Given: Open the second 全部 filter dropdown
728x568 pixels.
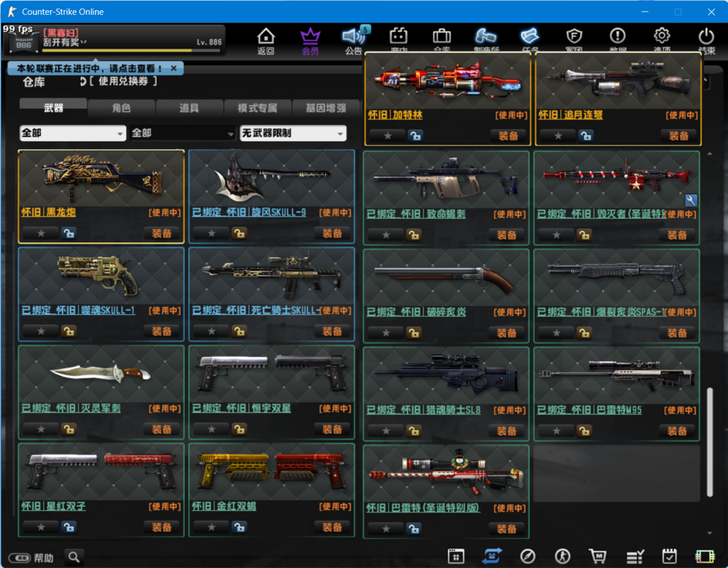Looking at the screenshot, I should coord(183,133).
